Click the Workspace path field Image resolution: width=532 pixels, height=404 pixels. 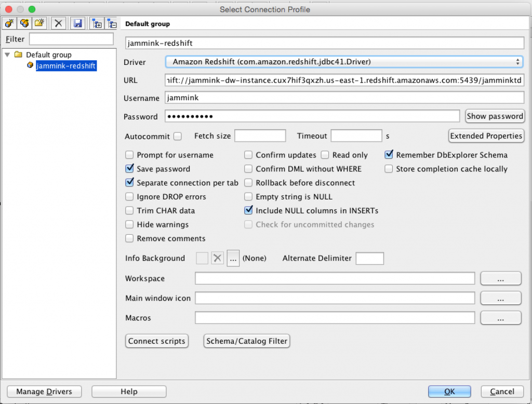pyautogui.click(x=335, y=278)
